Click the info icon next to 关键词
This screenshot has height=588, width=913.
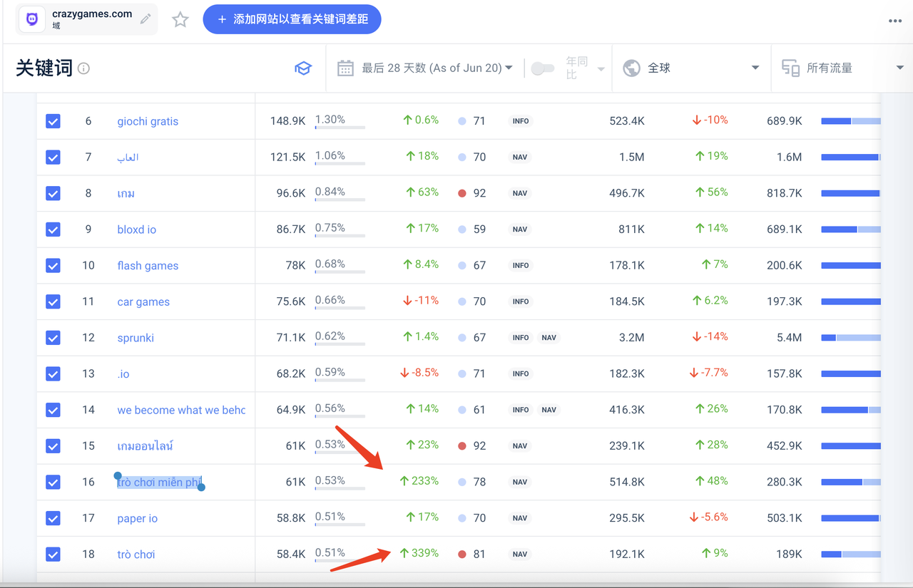click(x=83, y=68)
